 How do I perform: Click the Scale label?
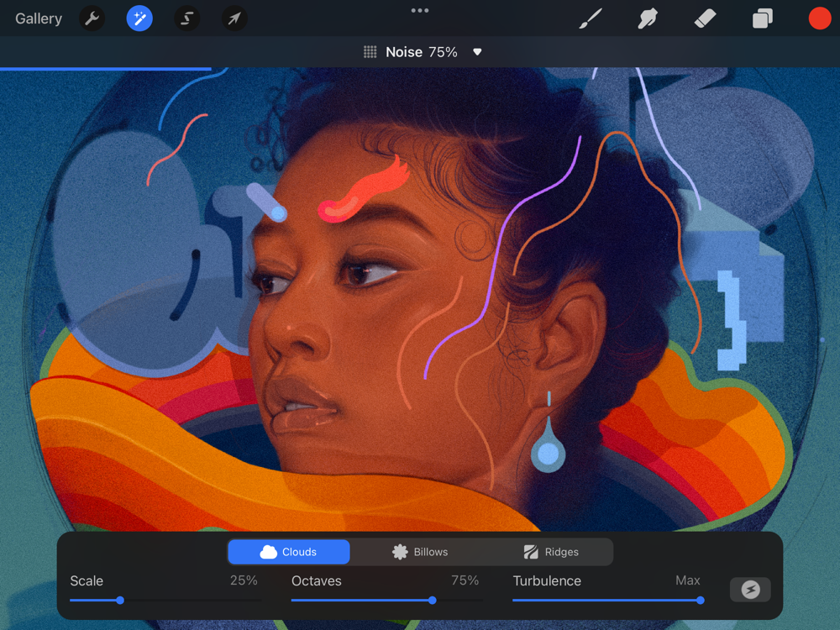coord(87,581)
